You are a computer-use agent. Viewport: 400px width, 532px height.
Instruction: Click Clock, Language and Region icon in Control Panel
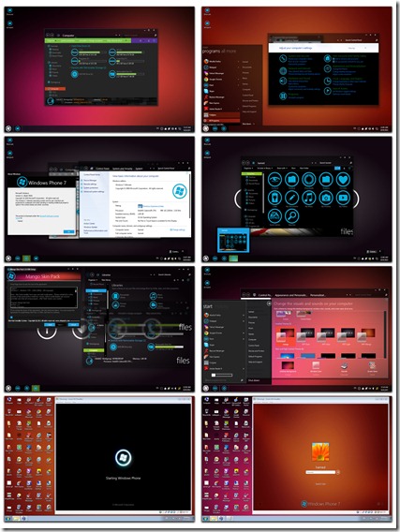[327, 81]
